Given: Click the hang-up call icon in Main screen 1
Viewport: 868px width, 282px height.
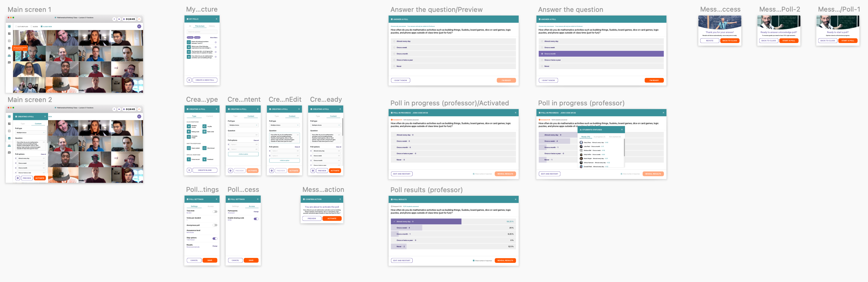Looking at the screenshot, I should click(139, 19).
